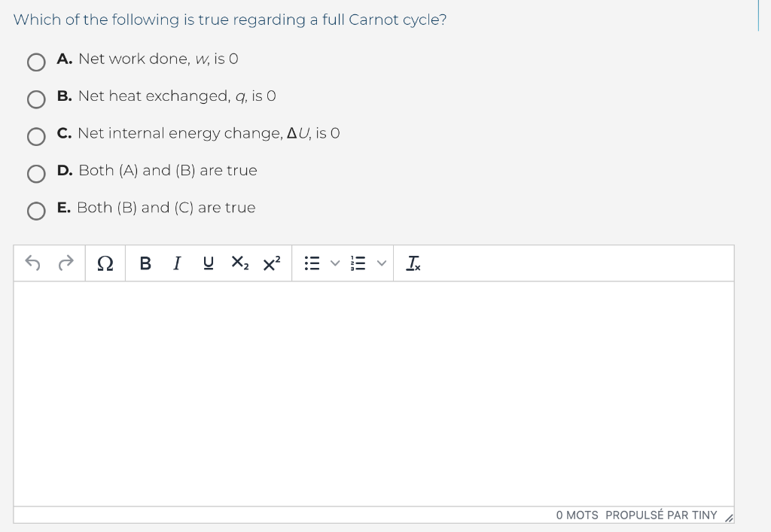
Task: Open the numbered list style dropdown
Action: [382, 263]
